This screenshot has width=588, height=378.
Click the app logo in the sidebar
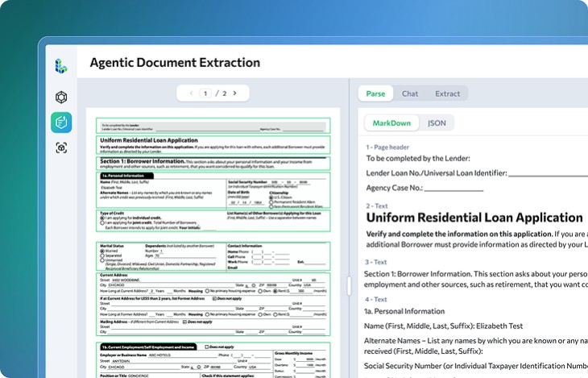click(61, 67)
